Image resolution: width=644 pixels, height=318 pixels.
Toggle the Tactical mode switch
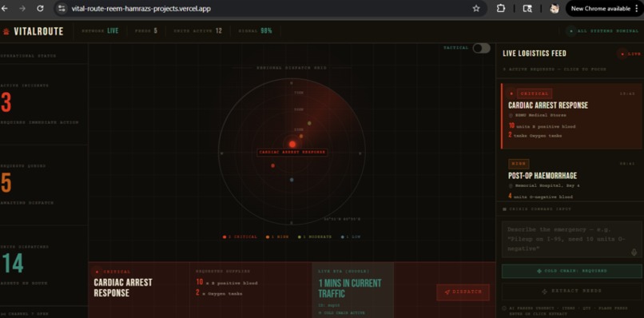click(481, 48)
